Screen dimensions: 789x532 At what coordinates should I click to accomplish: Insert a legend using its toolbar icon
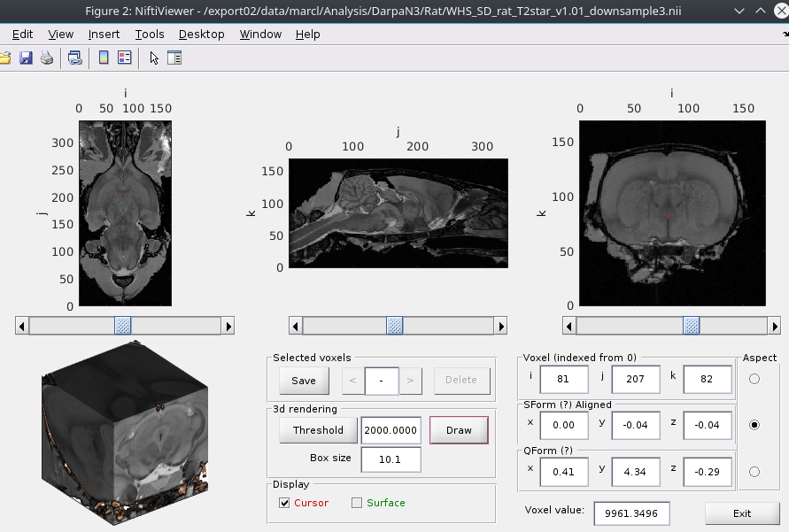click(x=127, y=57)
